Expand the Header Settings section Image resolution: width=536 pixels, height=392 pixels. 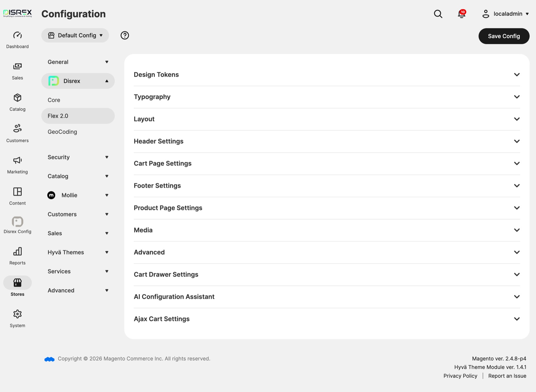click(x=327, y=141)
